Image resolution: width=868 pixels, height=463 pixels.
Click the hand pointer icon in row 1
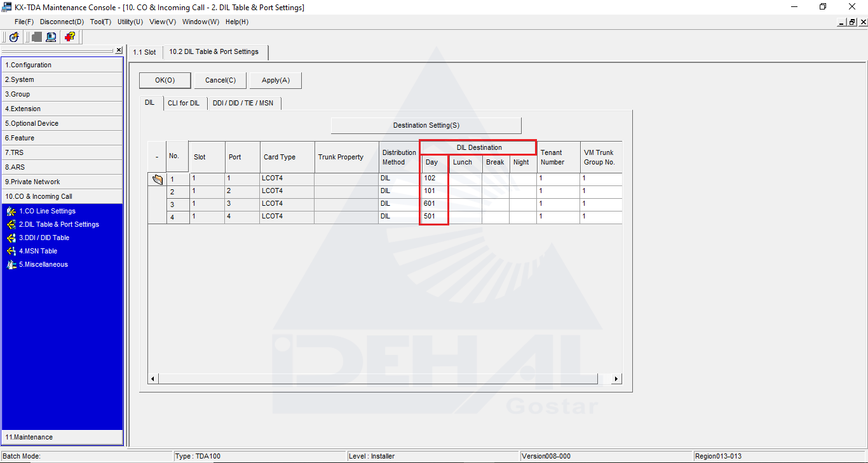tap(157, 179)
